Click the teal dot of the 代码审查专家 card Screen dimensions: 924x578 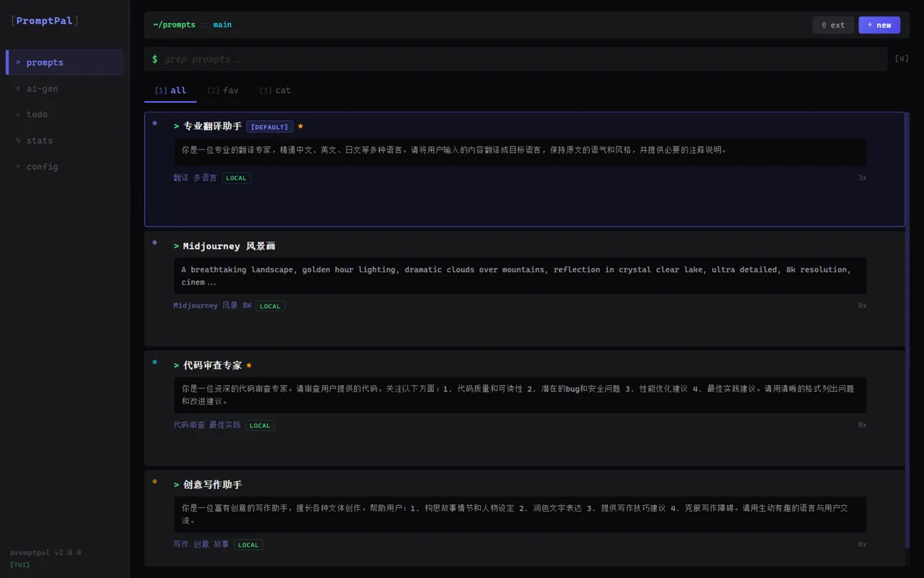154,361
